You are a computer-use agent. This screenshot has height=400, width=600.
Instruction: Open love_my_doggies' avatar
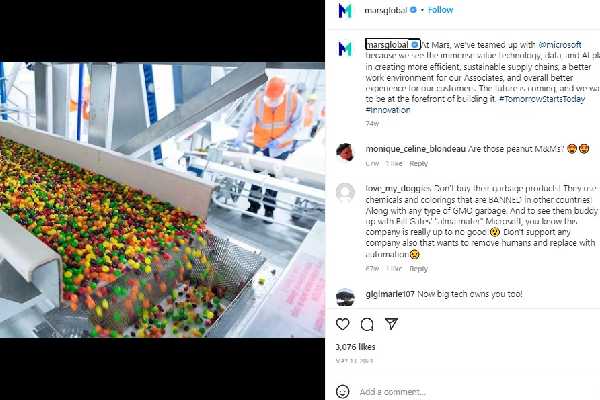345,191
